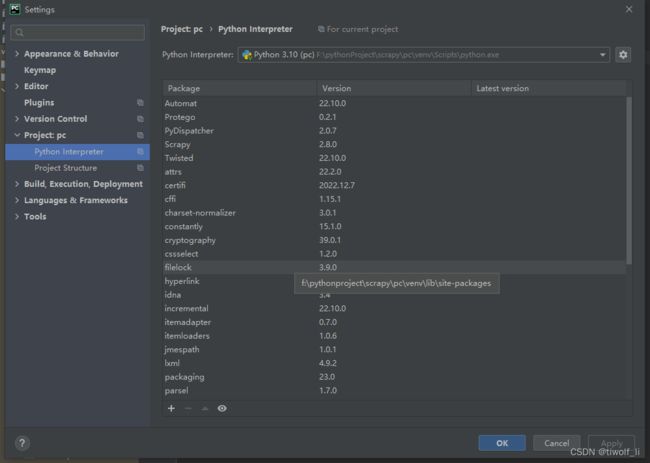Viewport: 650px width, 463px height.
Task: Expand the Version Control section
Action: pyautogui.click(x=17, y=119)
